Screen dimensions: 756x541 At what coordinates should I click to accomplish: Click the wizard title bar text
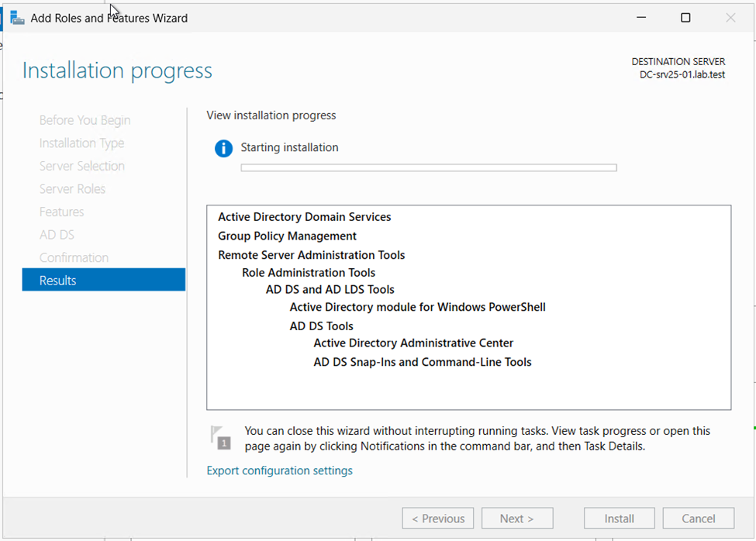pos(109,19)
